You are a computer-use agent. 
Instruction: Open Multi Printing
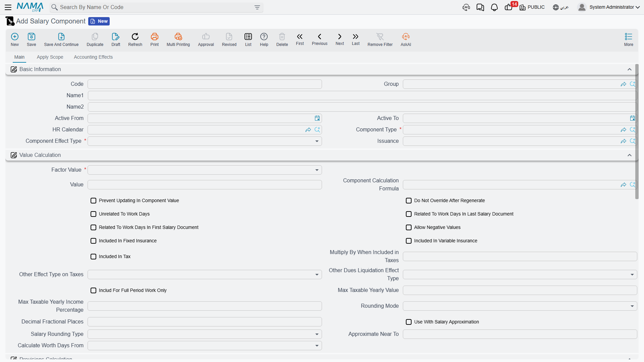point(178,39)
